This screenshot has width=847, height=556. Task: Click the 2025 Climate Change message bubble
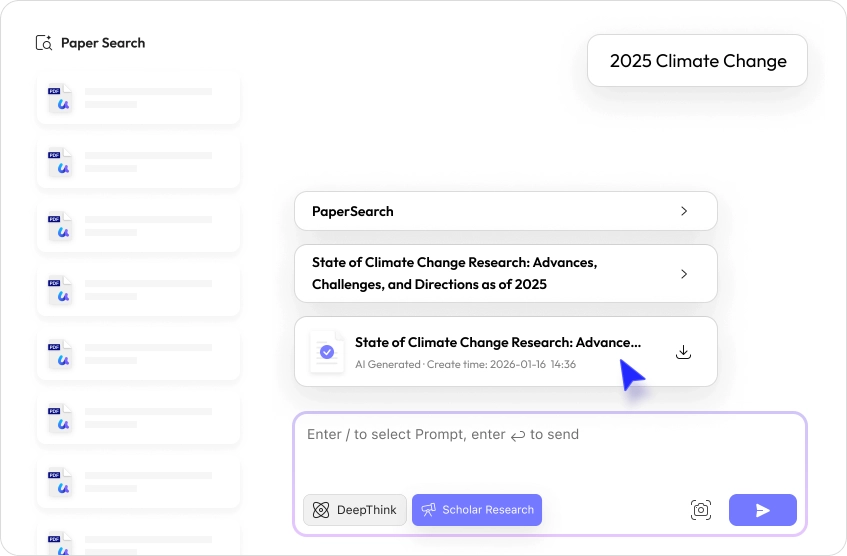[x=697, y=61]
